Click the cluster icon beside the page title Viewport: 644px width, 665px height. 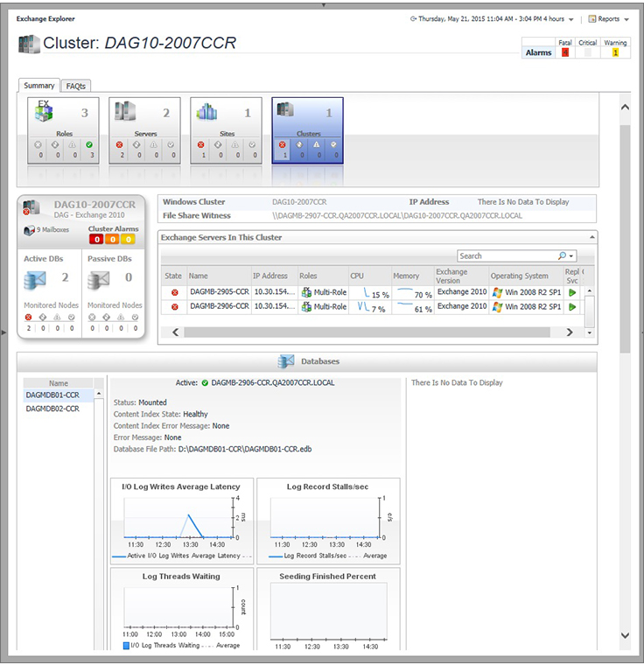tap(29, 44)
